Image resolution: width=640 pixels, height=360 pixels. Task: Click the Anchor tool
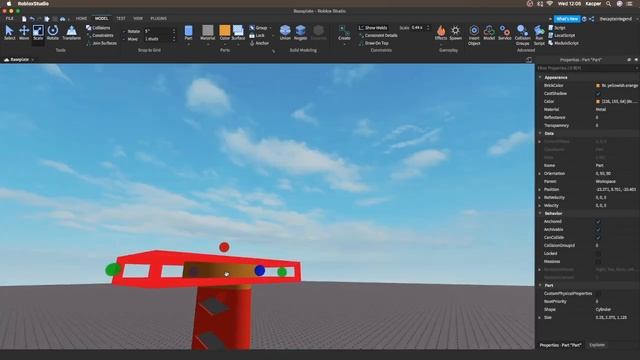click(x=259, y=43)
